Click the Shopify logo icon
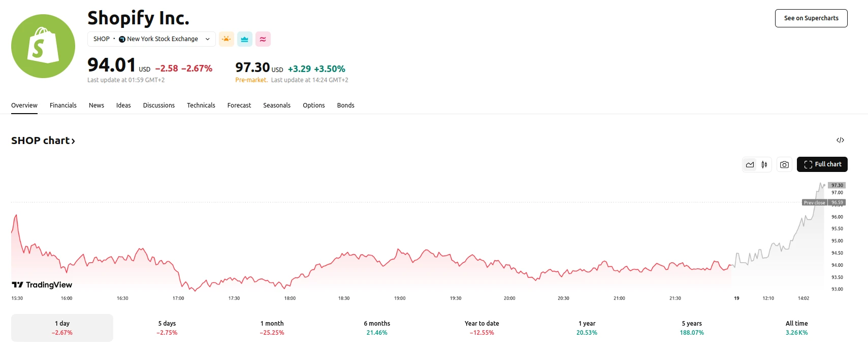The width and height of the screenshot is (868, 350). [x=43, y=46]
